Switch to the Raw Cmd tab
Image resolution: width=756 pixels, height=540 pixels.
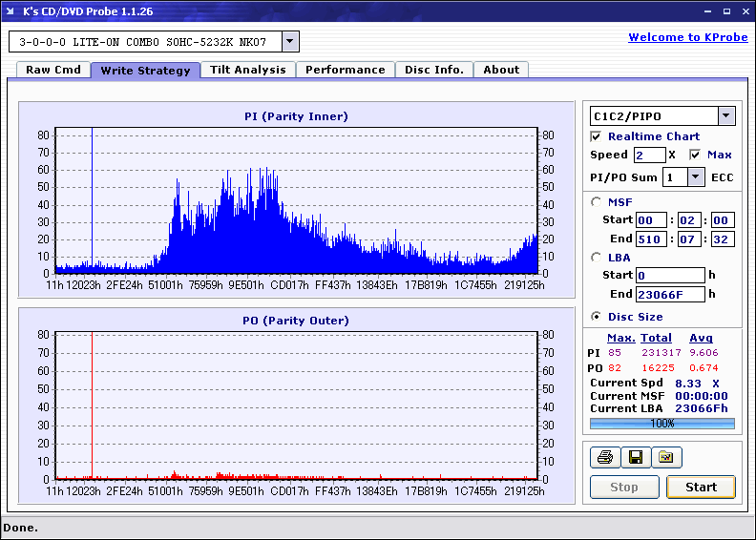[53, 70]
